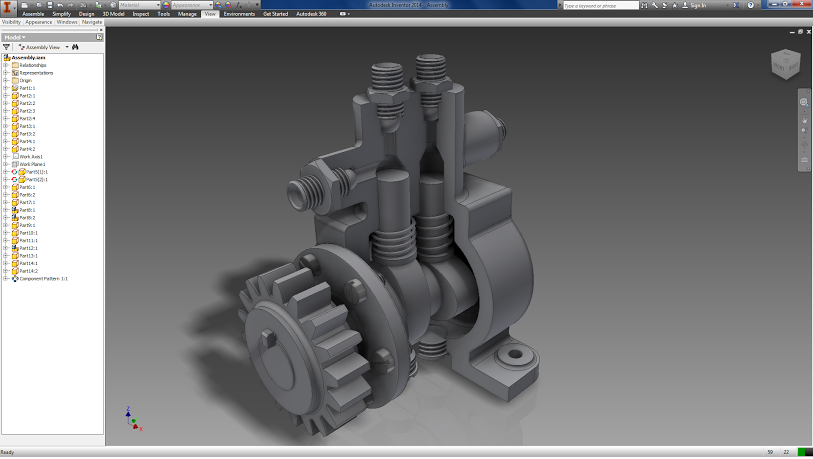Click the browser Help question mark icon
Viewport: 813px width, 459px height.
99,37
